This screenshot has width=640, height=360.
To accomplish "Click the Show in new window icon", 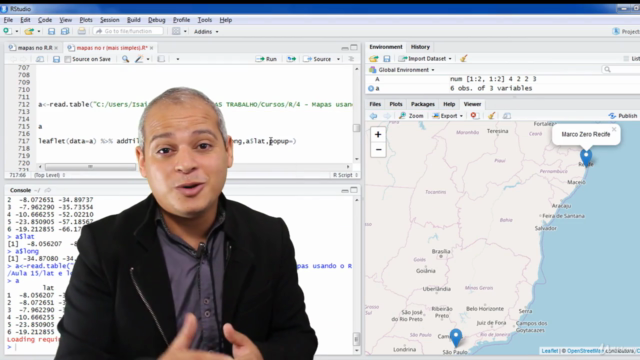I will click(x=40, y=59).
